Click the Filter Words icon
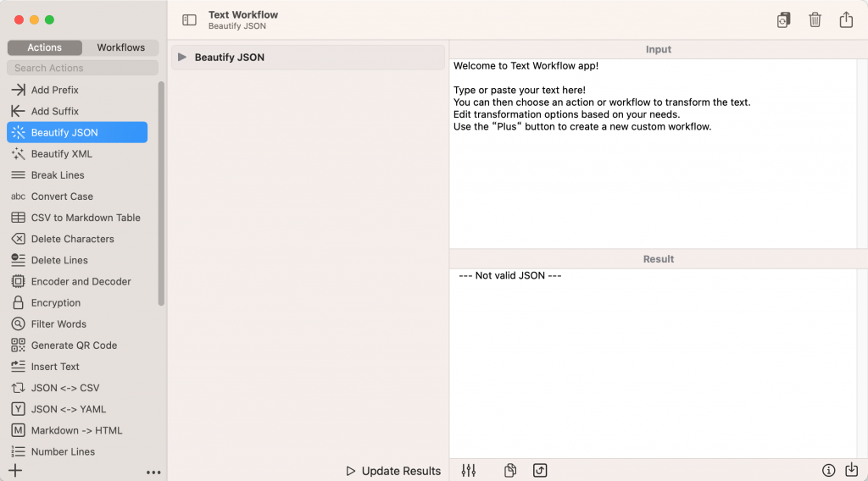The image size is (868, 481). click(19, 324)
